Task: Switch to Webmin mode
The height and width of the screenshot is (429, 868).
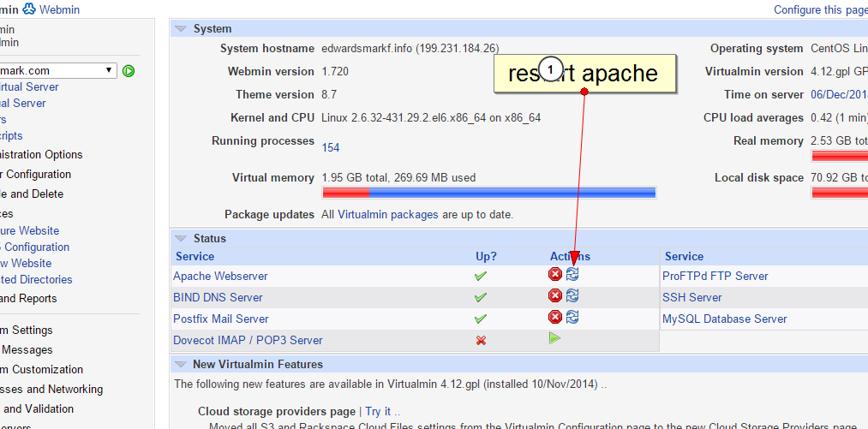Action: tap(59, 10)
